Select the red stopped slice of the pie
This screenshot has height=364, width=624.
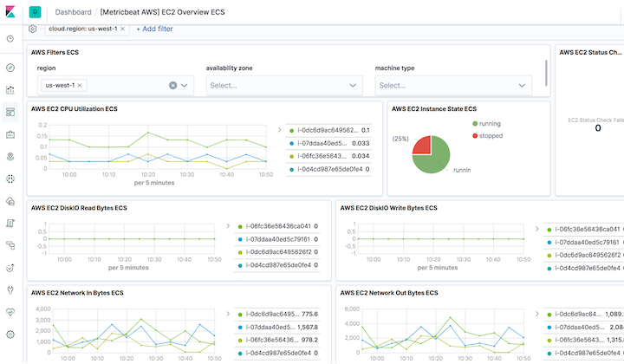424,146
